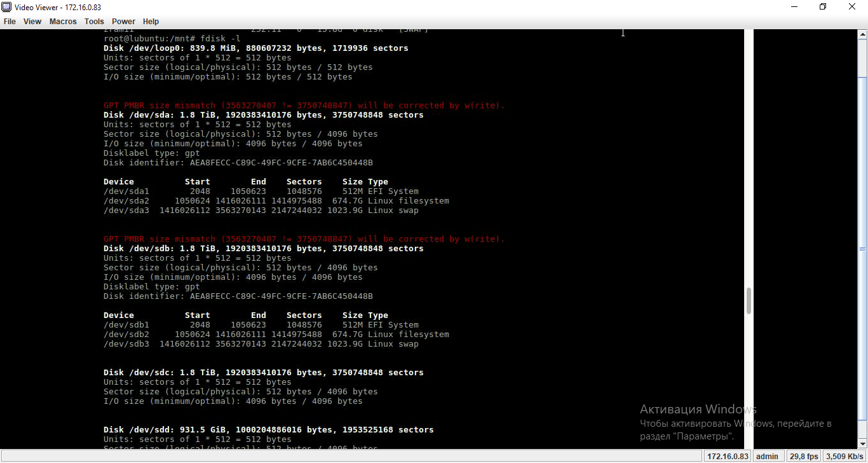This screenshot has height=463, width=868.
Task: Click the Disk identifier line under /dev/sdb
Action: pos(238,296)
